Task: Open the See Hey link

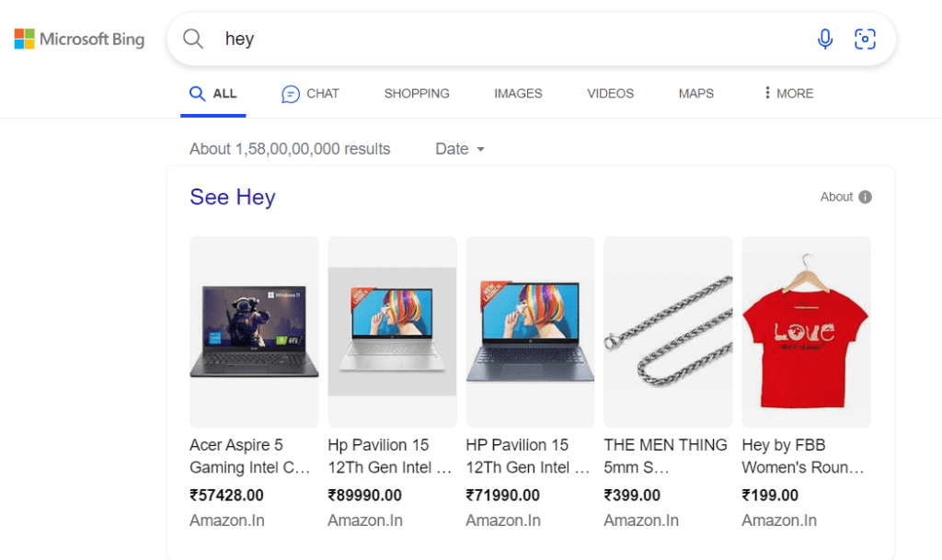Action: pyautogui.click(x=232, y=197)
